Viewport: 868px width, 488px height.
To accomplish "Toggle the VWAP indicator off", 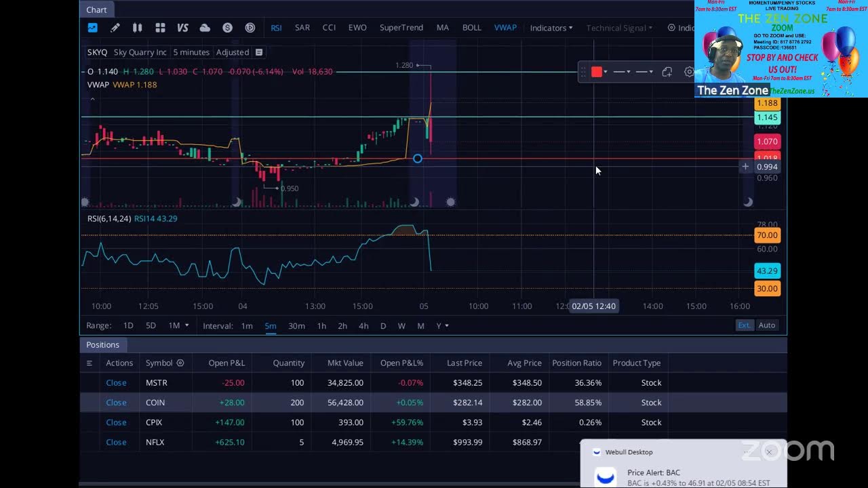I will point(505,28).
